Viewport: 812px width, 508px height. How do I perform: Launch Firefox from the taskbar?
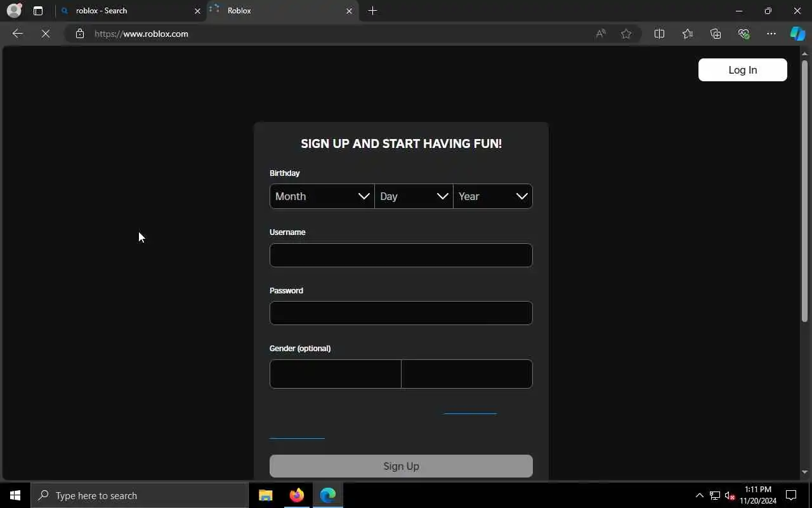point(297,495)
